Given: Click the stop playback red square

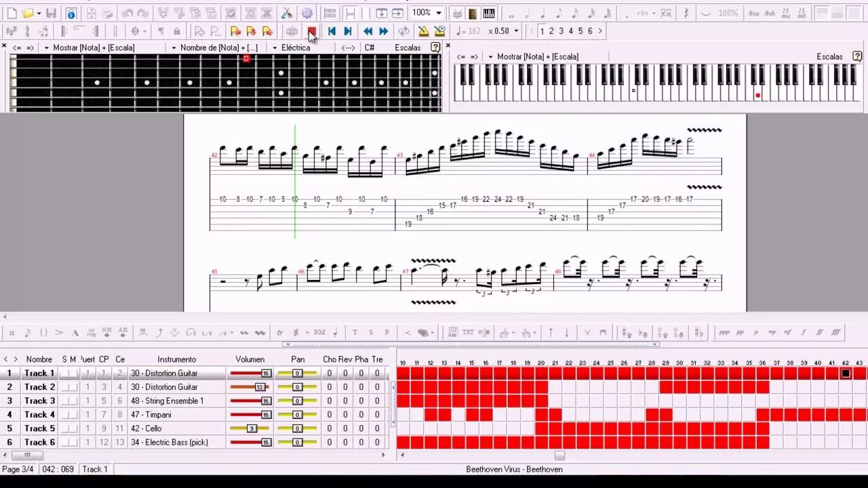Looking at the screenshot, I should (311, 31).
